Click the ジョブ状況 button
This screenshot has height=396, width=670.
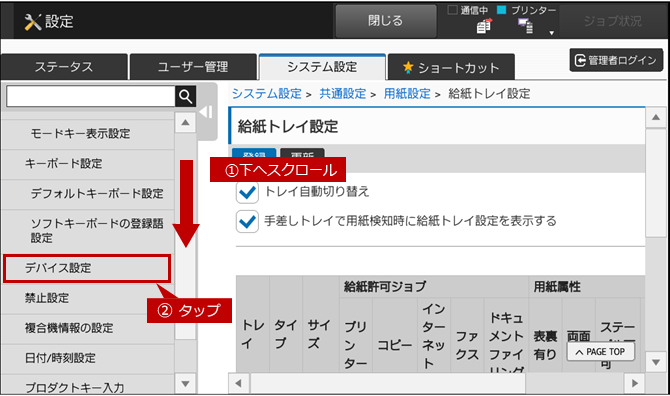(613, 21)
